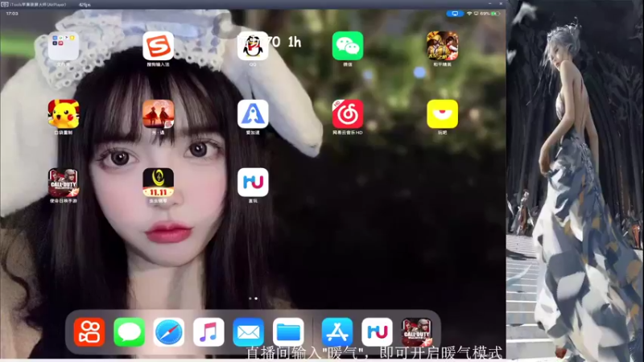Launch Sogou Input (搜狗输入法) app
The image size is (644, 362).
(x=158, y=46)
